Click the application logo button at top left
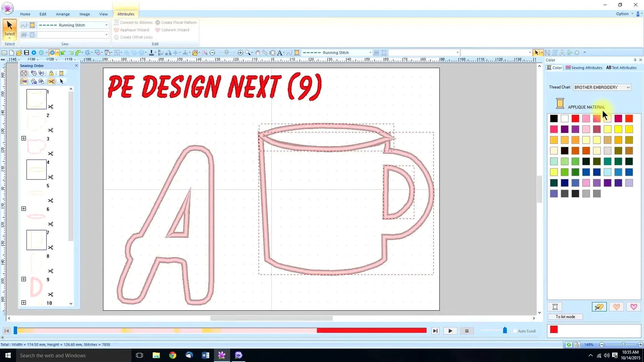 7,8
